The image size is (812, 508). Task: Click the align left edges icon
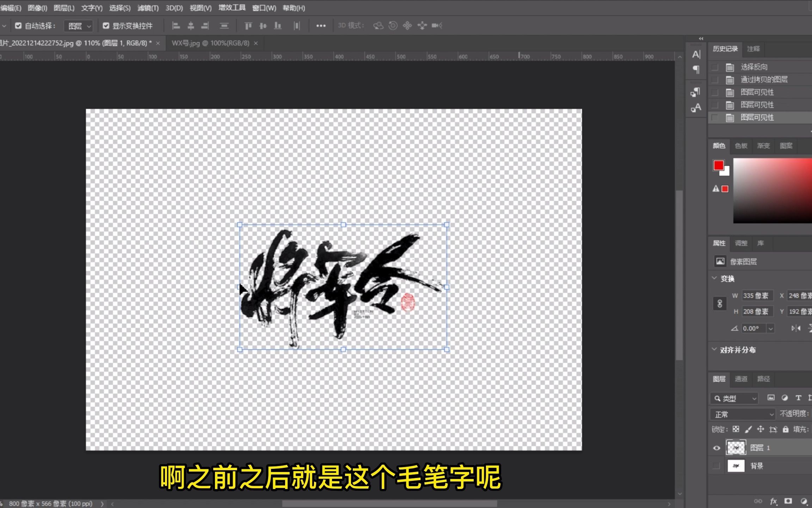176,26
